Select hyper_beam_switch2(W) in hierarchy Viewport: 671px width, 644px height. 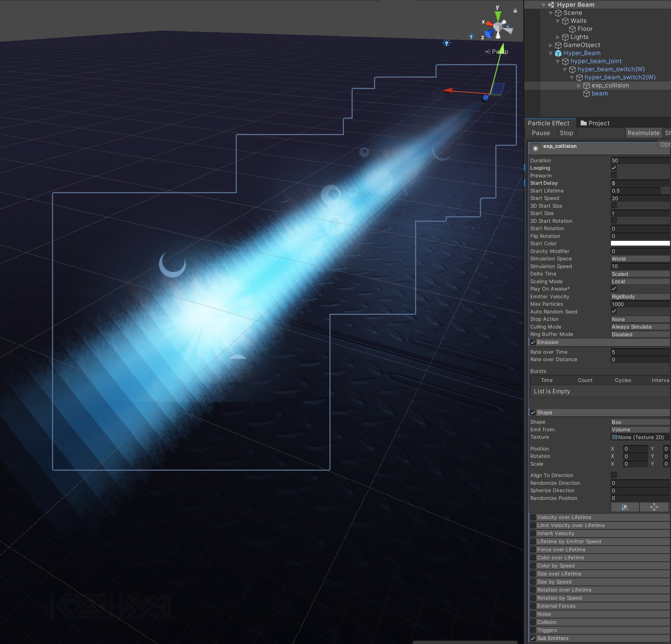pos(620,77)
